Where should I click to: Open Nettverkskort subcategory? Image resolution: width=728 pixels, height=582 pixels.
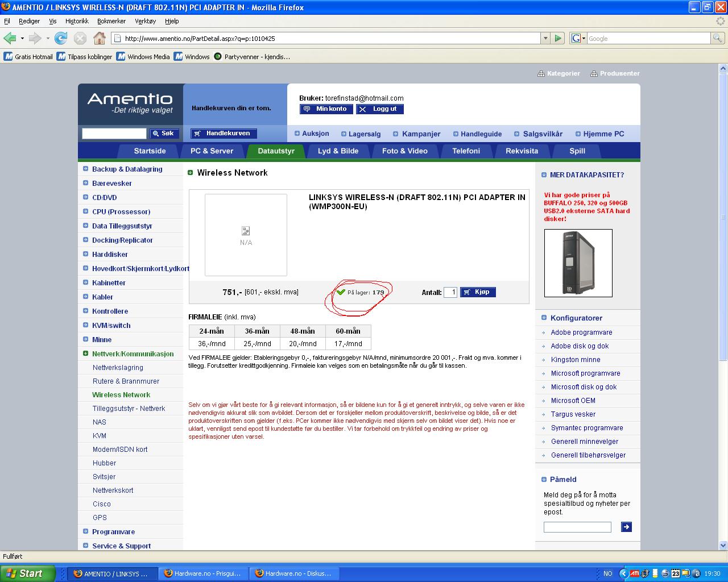click(113, 490)
